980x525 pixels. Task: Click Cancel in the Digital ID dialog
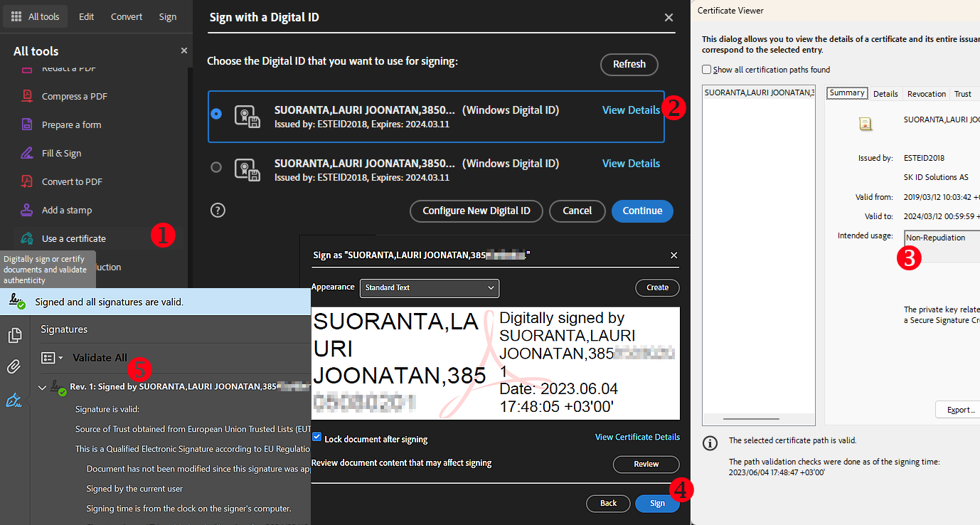pyautogui.click(x=577, y=211)
